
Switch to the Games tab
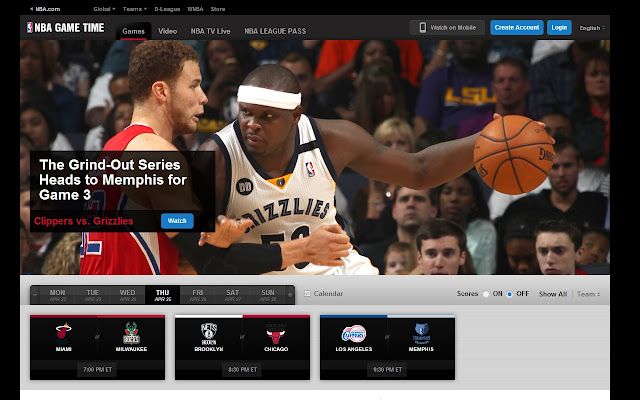pyautogui.click(x=133, y=31)
